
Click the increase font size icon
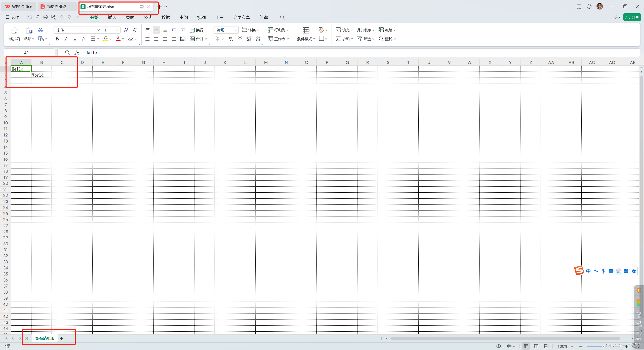(x=126, y=30)
